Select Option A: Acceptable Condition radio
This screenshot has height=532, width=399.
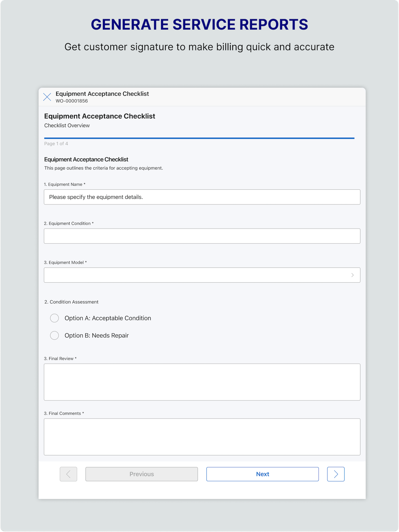(54, 318)
